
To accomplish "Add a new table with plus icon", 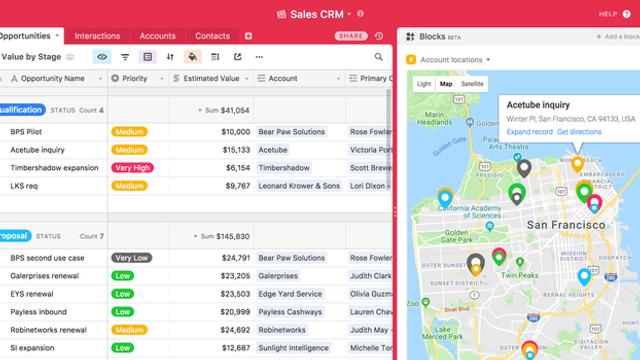I will pos(248,36).
